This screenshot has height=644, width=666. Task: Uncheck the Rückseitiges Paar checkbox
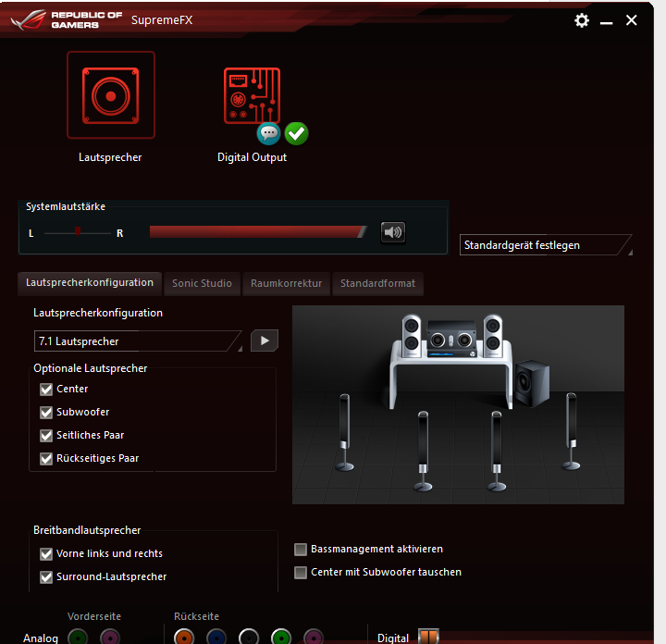(46, 458)
